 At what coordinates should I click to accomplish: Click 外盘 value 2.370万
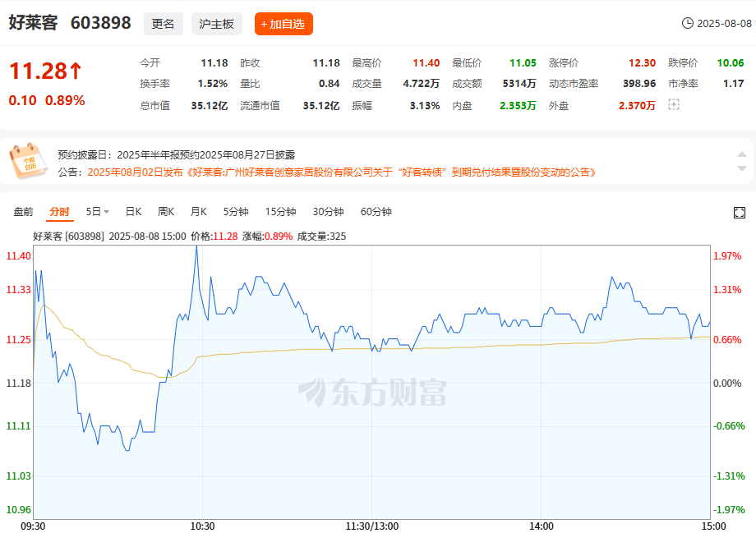[x=637, y=106]
